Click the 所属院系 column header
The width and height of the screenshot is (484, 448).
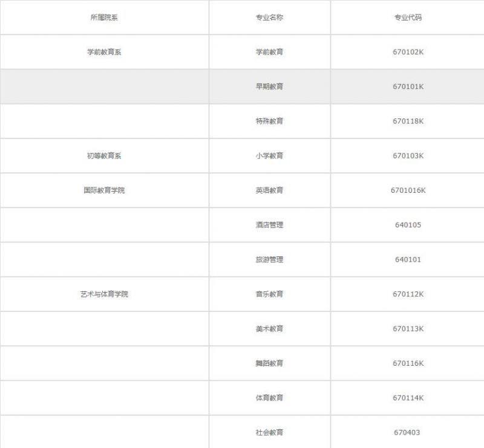point(104,18)
